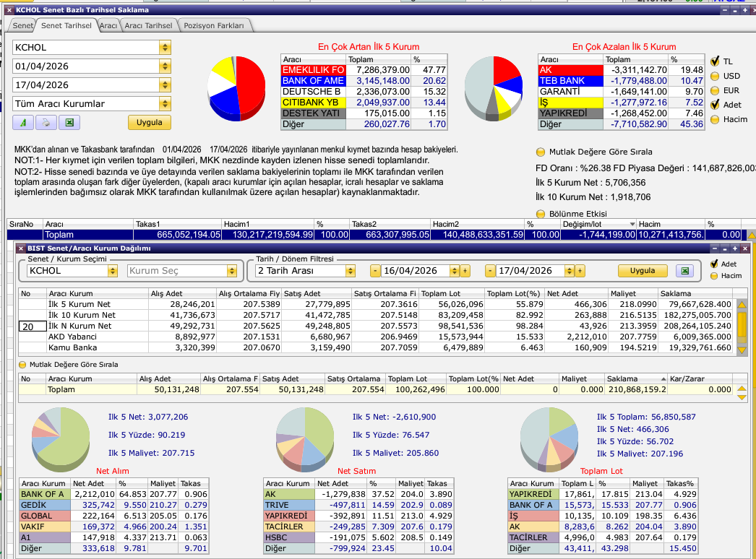Enable the Bölünme Etkisi option

pyautogui.click(x=541, y=214)
